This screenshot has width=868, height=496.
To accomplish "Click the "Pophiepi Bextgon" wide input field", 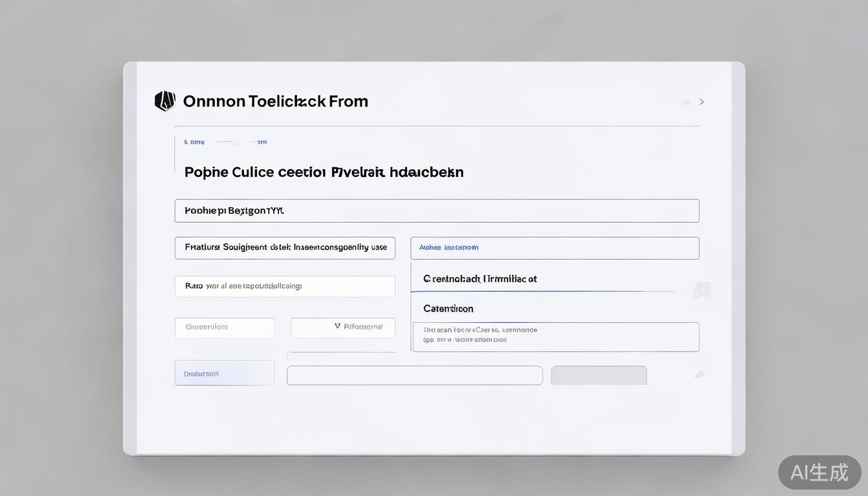I will pos(437,211).
